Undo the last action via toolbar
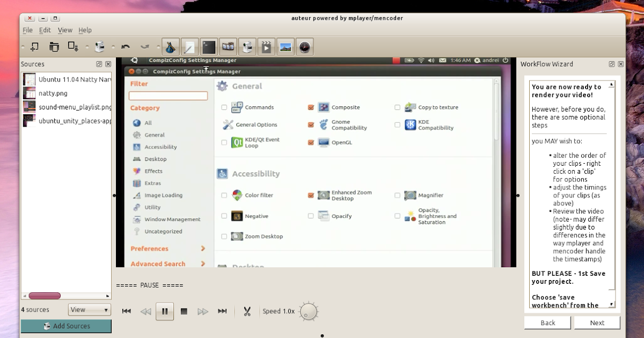 [126, 47]
